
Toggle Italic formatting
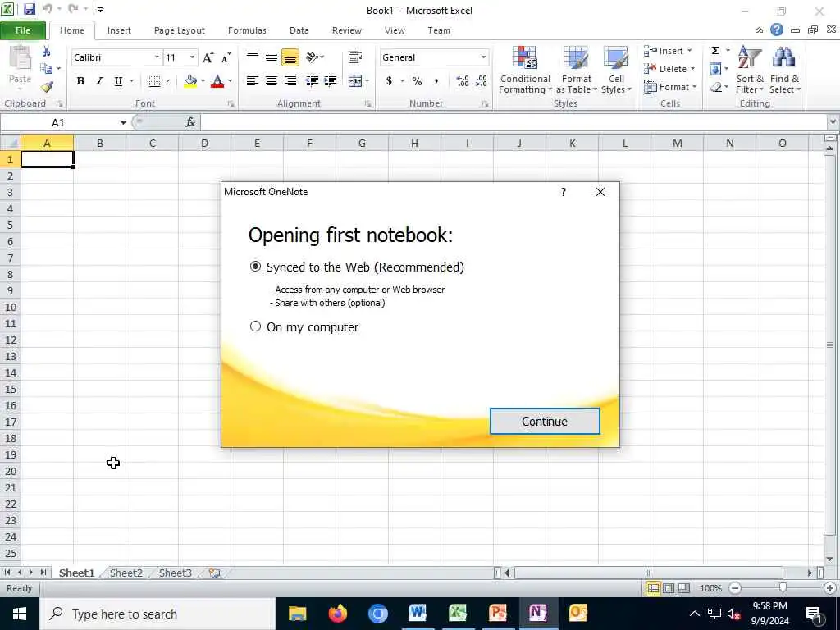[99, 81]
